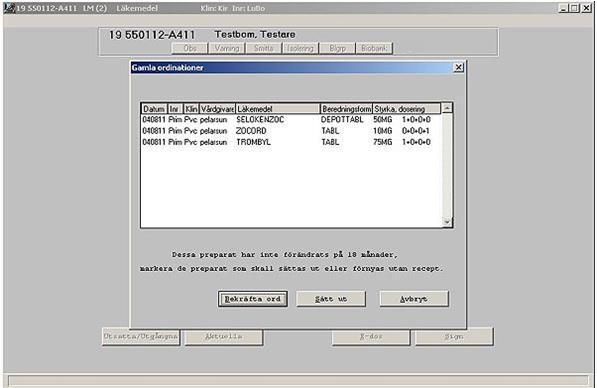The width and height of the screenshot is (597, 388).
Task: Click the X-dos button in main window
Action: [x=371, y=337]
